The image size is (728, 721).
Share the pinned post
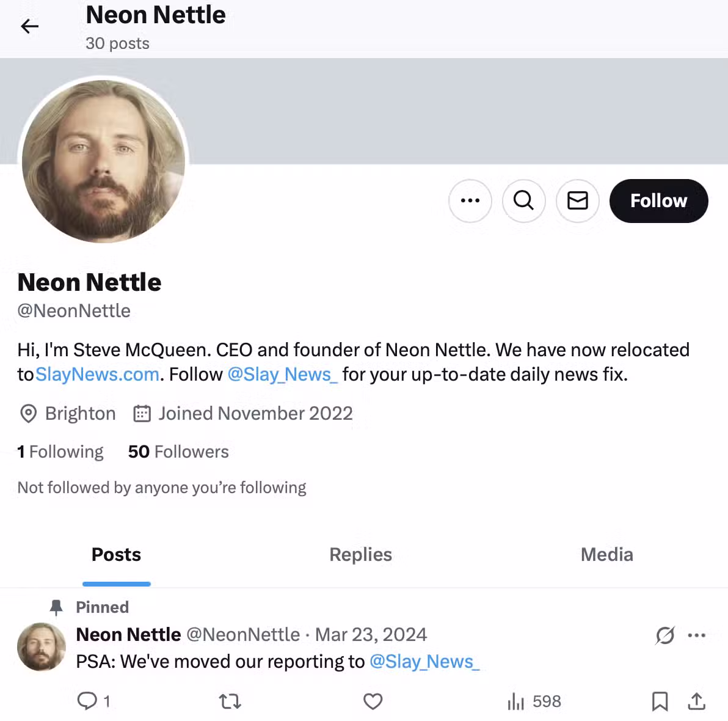pyautogui.click(x=696, y=701)
